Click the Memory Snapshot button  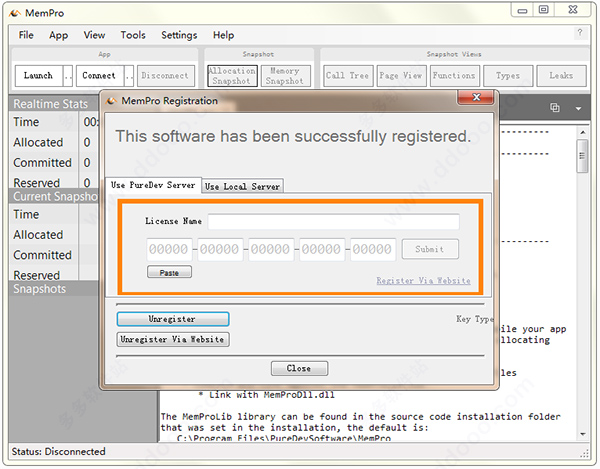click(x=285, y=76)
